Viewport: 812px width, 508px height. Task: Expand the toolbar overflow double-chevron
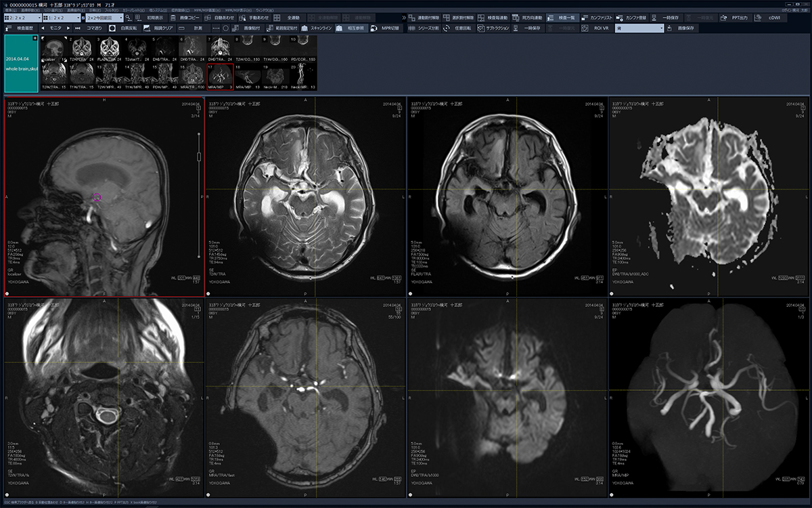(x=403, y=17)
